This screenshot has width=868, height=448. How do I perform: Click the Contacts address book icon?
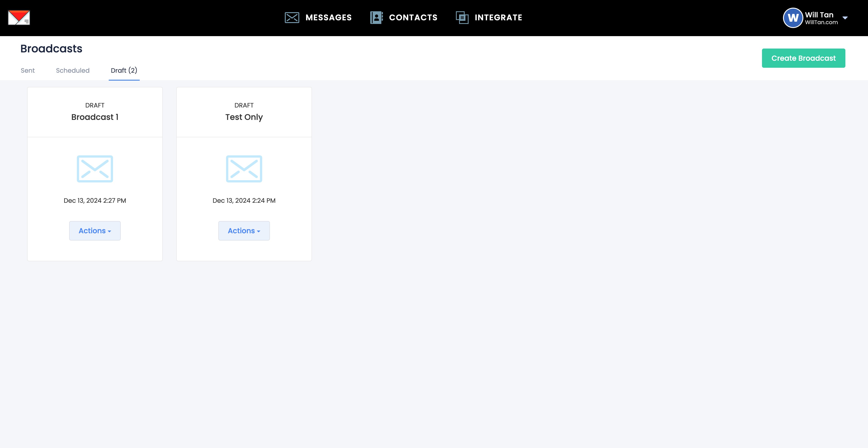[376, 18]
